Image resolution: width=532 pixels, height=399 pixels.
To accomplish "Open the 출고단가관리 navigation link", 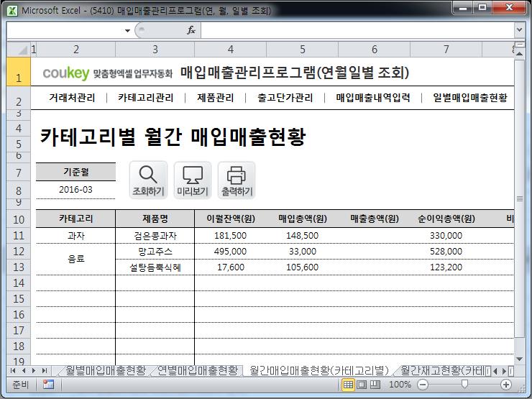I will pyautogui.click(x=285, y=98).
